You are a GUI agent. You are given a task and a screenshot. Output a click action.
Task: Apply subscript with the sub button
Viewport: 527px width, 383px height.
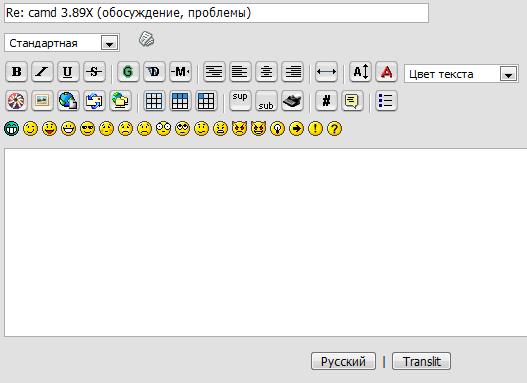266,100
